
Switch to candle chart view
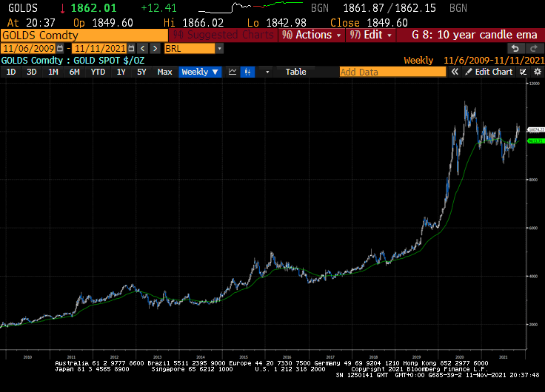(x=247, y=72)
